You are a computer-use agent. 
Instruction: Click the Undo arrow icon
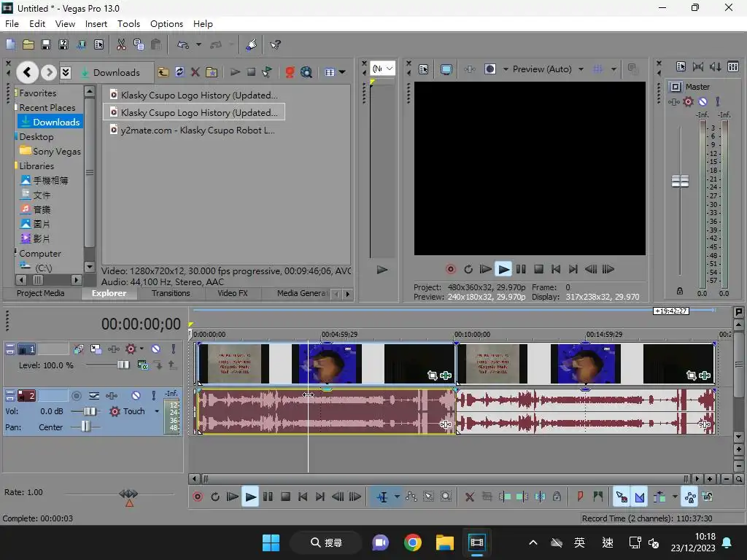point(183,44)
